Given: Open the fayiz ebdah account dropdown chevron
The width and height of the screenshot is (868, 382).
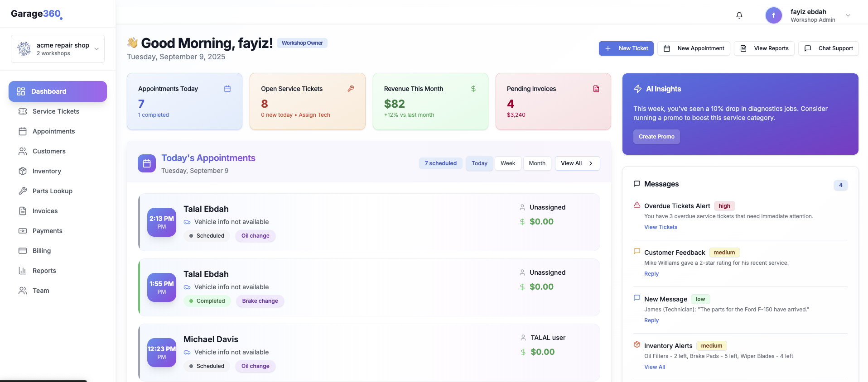Looking at the screenshot, I should pos(848,15).
